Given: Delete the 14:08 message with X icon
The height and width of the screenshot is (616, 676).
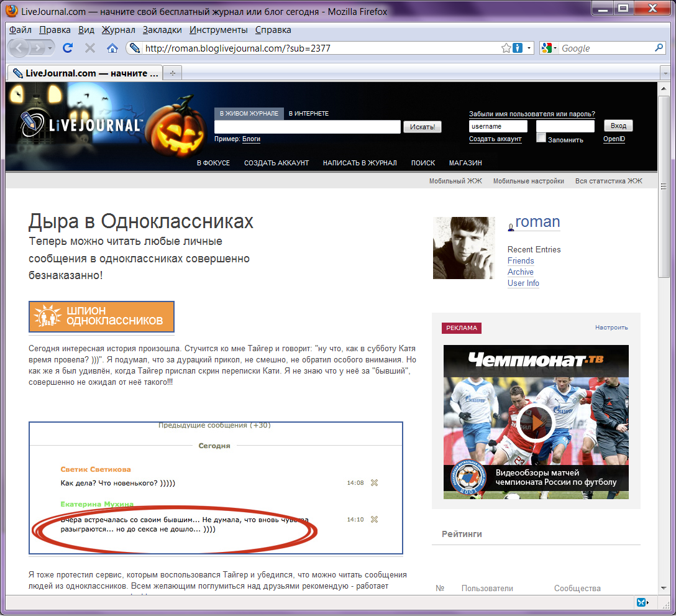Looking at the screenshot, I should [374, 483].
